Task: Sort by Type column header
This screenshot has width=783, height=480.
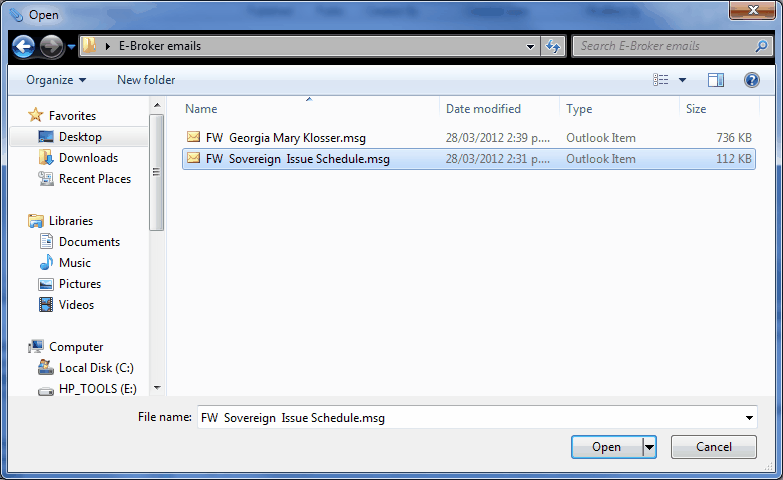Action: pos(579,109)
